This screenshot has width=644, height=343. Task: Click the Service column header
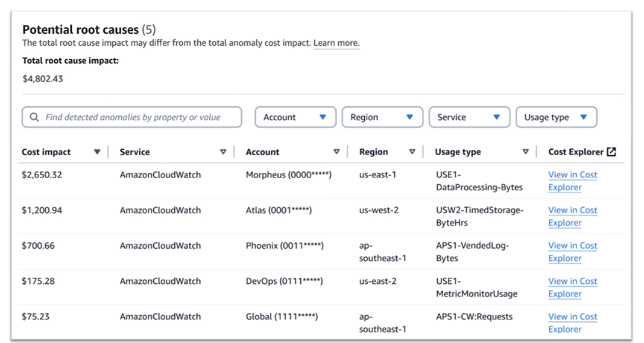coord(134,152)
